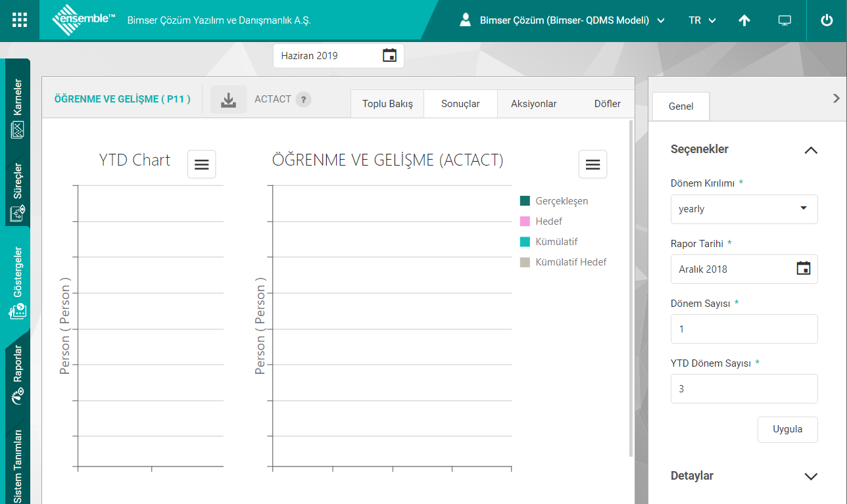Toggle Kümülatif Hedef legend entry
Image resolution: width=847 pixels, height=504 pixels.
pyautogui.click(x=570, y=262)
